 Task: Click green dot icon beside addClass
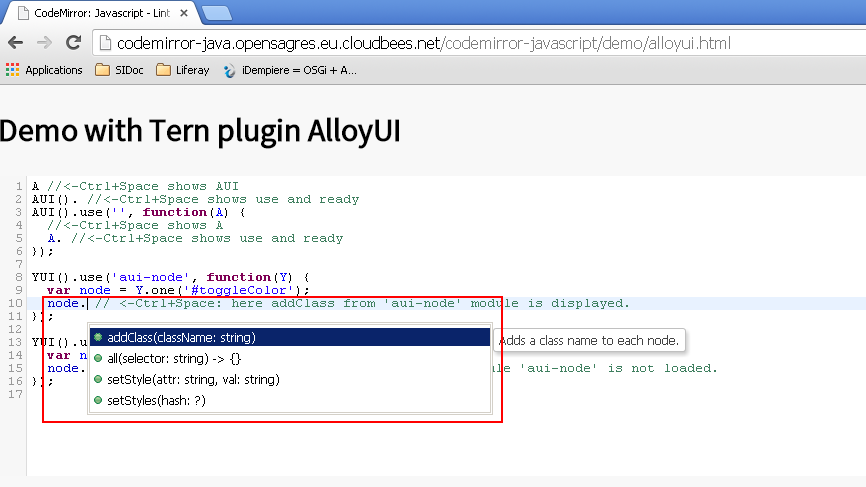click(x=98, y=337)
